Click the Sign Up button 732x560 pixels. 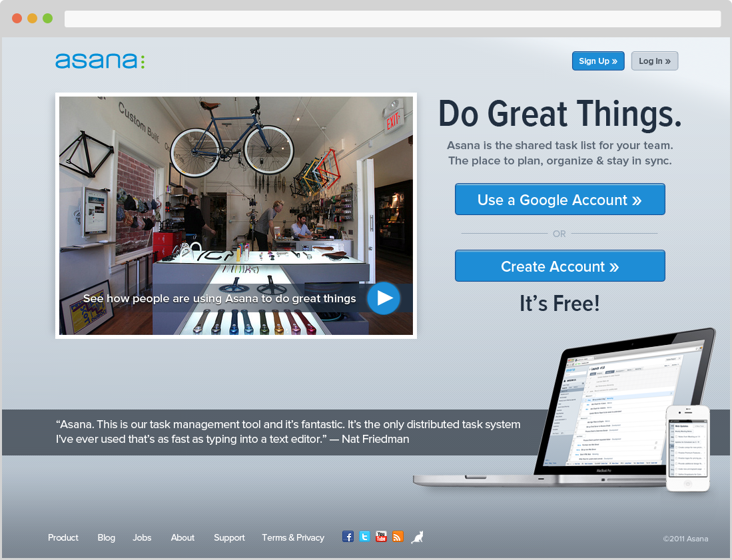[x=598, y=61]
